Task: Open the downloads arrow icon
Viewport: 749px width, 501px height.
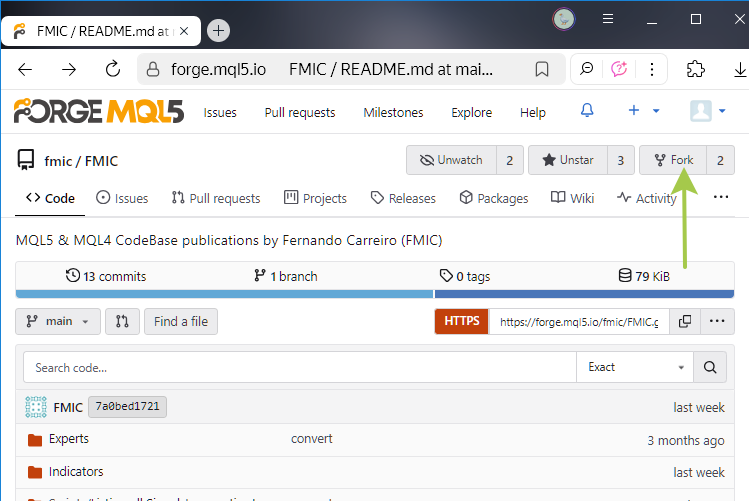Action: [x=740, y=70]
